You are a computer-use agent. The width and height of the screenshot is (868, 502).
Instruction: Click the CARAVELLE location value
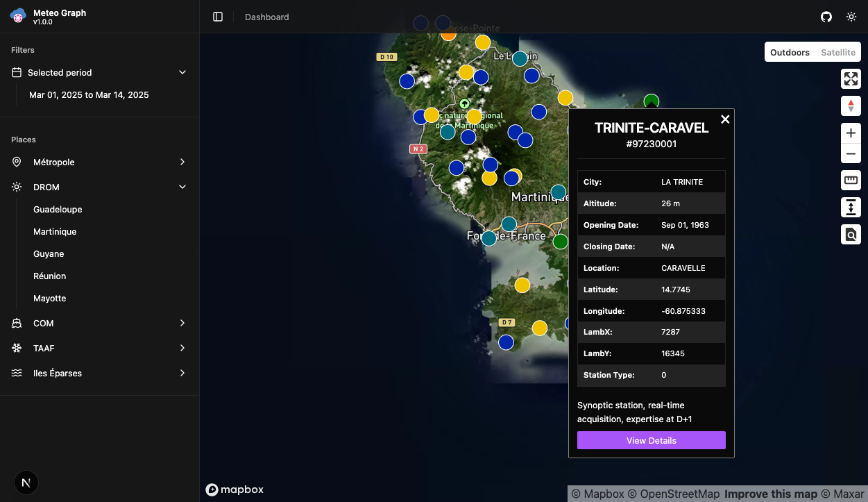coord(683,268)
